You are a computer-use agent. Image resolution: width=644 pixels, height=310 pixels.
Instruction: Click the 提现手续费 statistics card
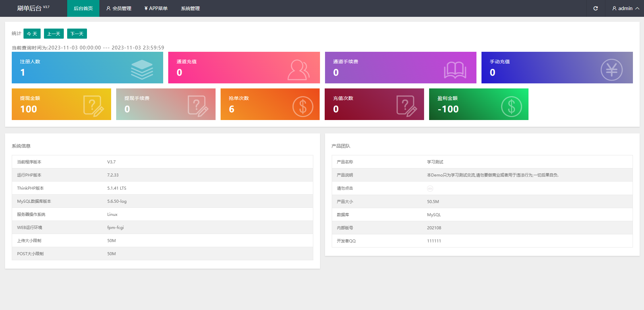coord(166,104)
